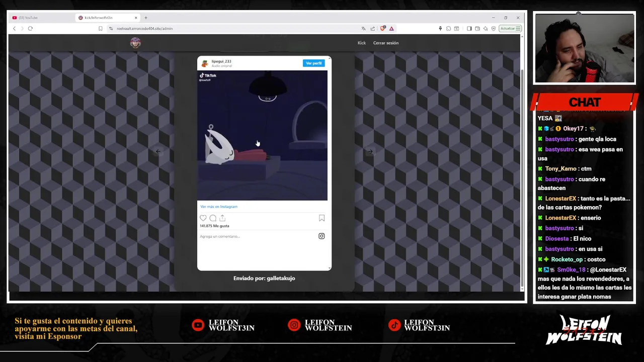Screen dimensions: 644x362
Task: Open the Brave Rewards triangle icon
Action: (x=391, y=29)
